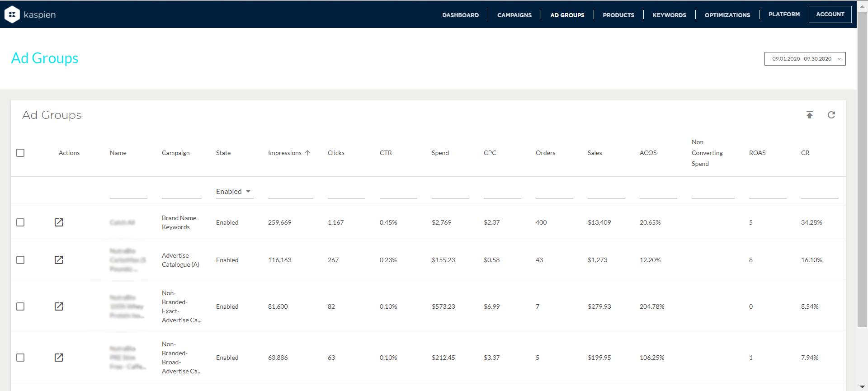The height and width of the screenshot is (391, 868).
Task: Sort by the Non Converting Spend header
Action: click(707, 153)
